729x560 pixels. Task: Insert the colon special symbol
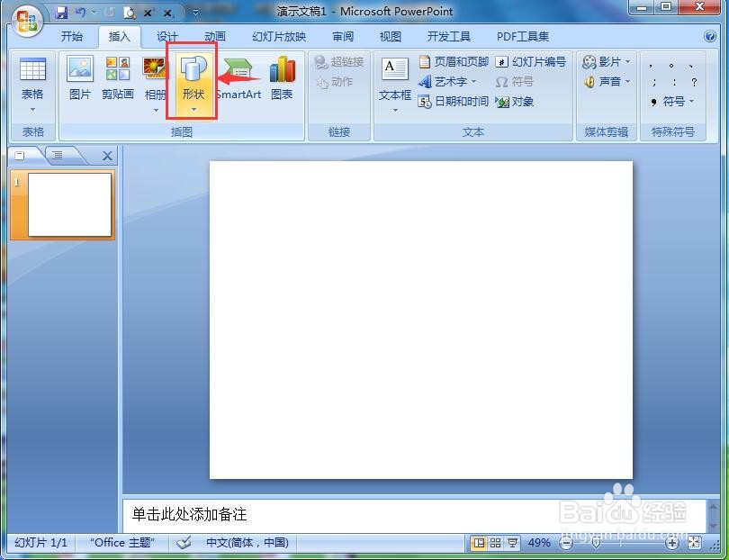click(674, 83)
